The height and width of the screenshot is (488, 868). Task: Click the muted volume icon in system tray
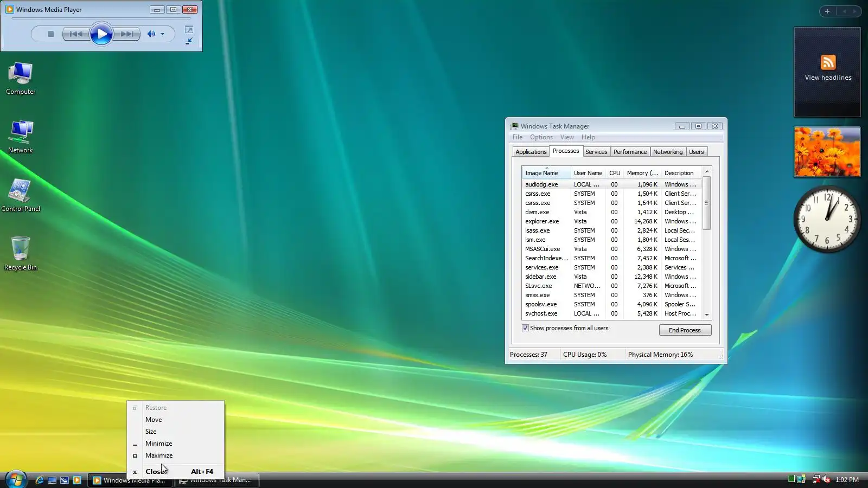(x=826, y=479)
